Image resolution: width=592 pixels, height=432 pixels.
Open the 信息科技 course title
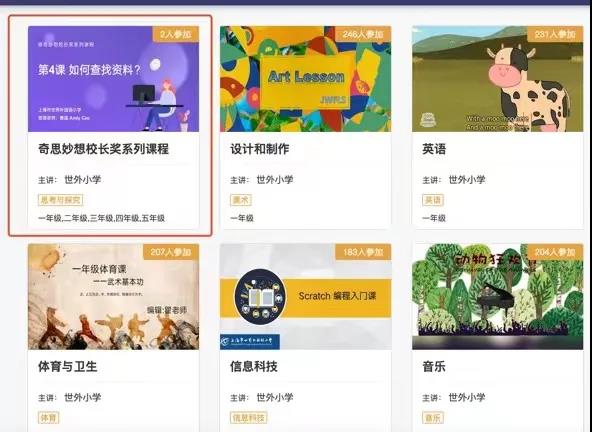pyautogui.click(x=254, y=366)
